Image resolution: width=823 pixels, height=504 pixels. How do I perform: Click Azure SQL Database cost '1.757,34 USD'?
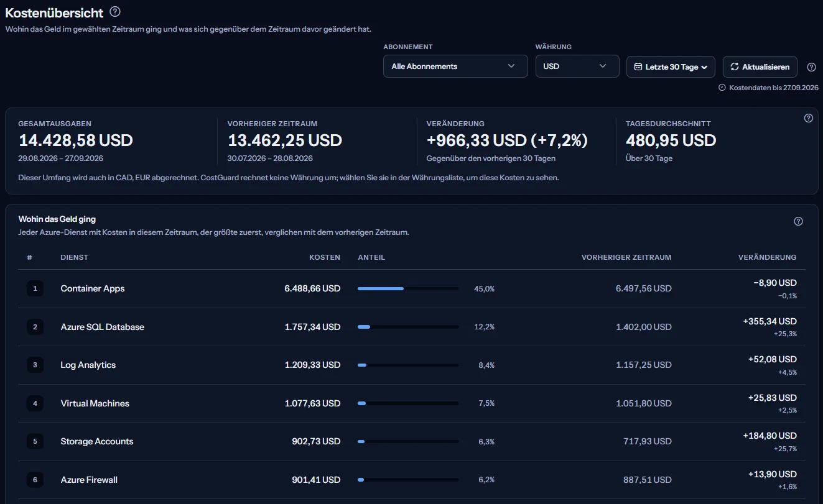pos(313,327)
